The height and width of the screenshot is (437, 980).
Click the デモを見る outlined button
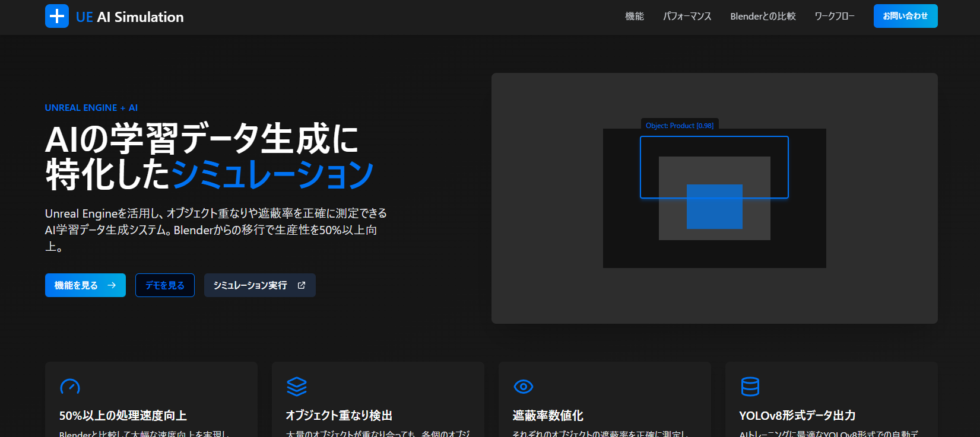[x=165, y=285]
